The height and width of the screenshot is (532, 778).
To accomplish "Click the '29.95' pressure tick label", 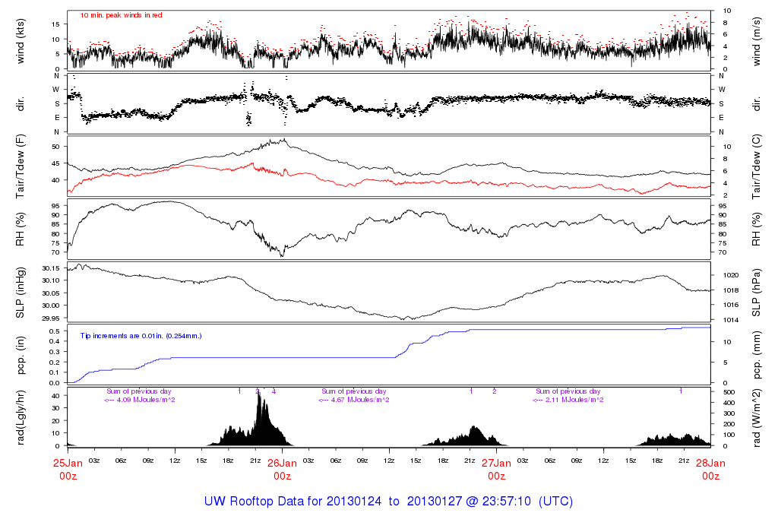I will [x=51, y=318].
